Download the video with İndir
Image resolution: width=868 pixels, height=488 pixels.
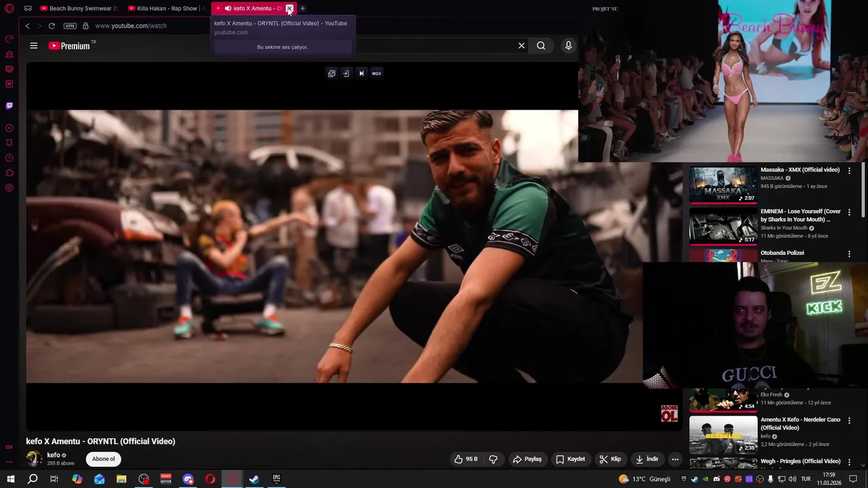coord(647,459)
